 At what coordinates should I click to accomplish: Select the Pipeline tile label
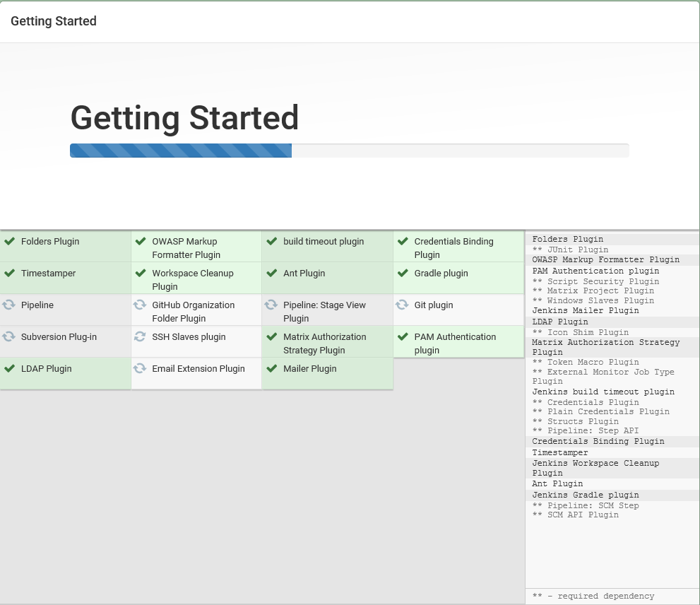tap(37, 305)
